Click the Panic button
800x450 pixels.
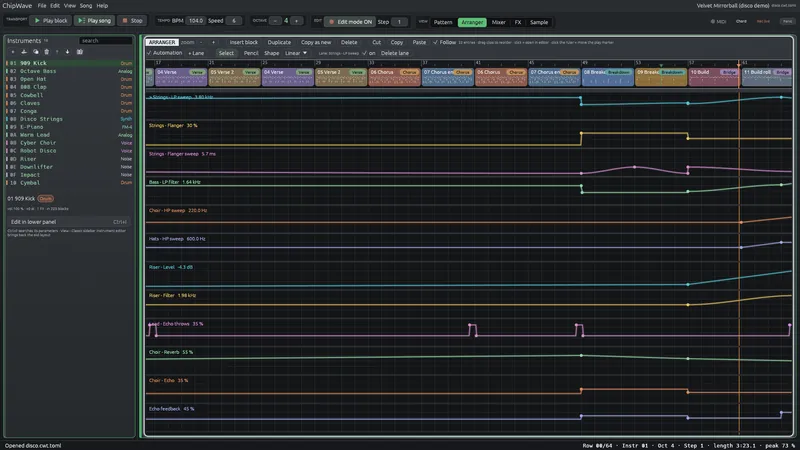pyautogui.click(x=787, y=21)
